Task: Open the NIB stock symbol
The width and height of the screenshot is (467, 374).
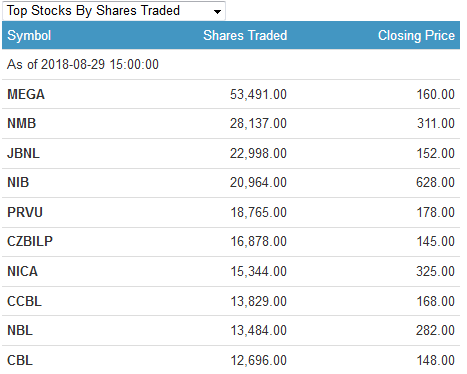Action: pyautogui.click(x=18, y=182)
